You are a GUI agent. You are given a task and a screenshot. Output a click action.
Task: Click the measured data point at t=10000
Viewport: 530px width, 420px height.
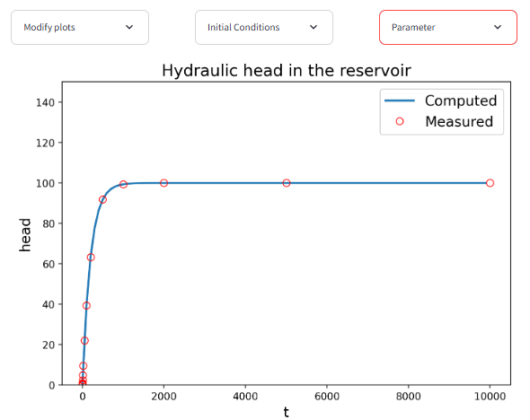[490, 183]
